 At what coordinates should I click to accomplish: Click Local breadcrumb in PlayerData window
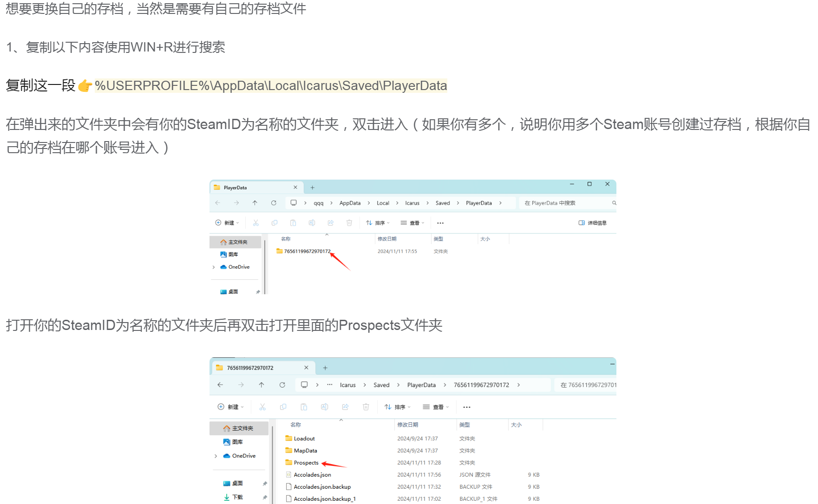[383, 203]
